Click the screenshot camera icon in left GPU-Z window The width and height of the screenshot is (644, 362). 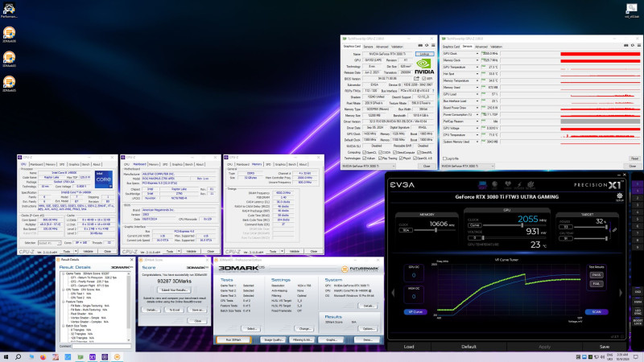(x=420, y=46)
